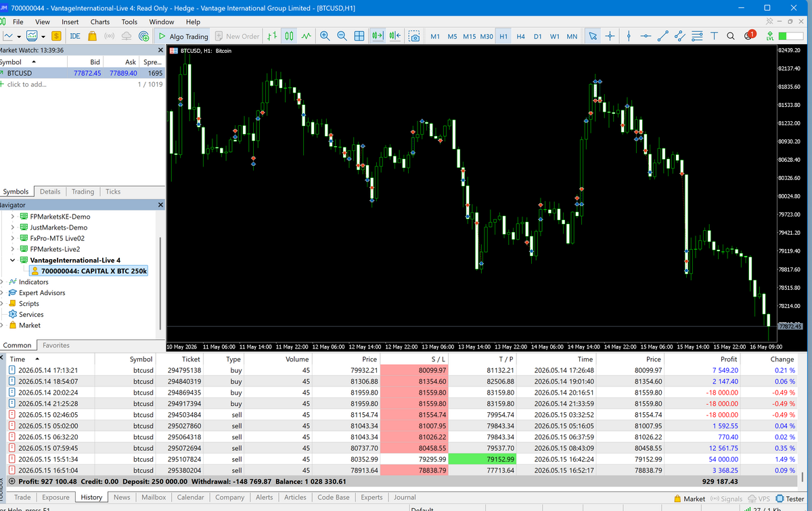Select BTCUSD row in Market Watch

[82, 73]
